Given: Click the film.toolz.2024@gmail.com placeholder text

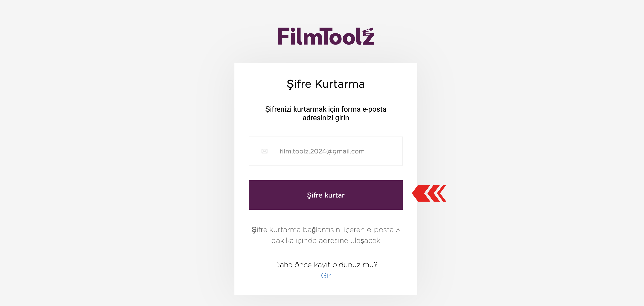Looking at the screenshot, I should coord(322,151).
